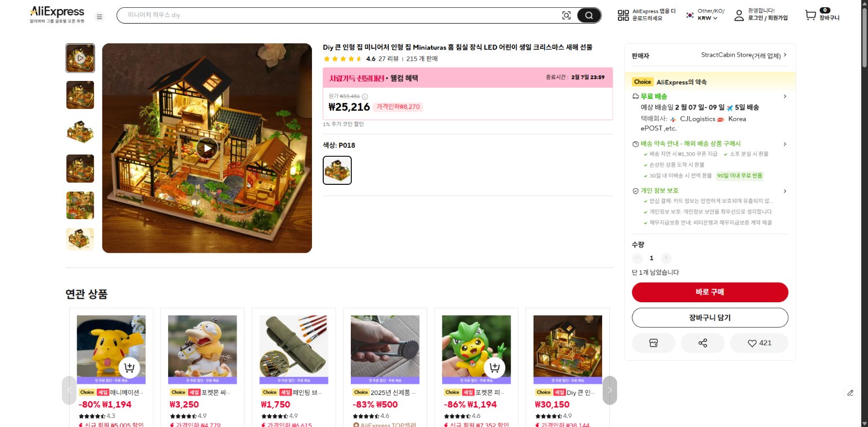Open Other/KO/KRW language currency dropdown
The height and width of the screenshot is (427, 868).
click(706, 15)
